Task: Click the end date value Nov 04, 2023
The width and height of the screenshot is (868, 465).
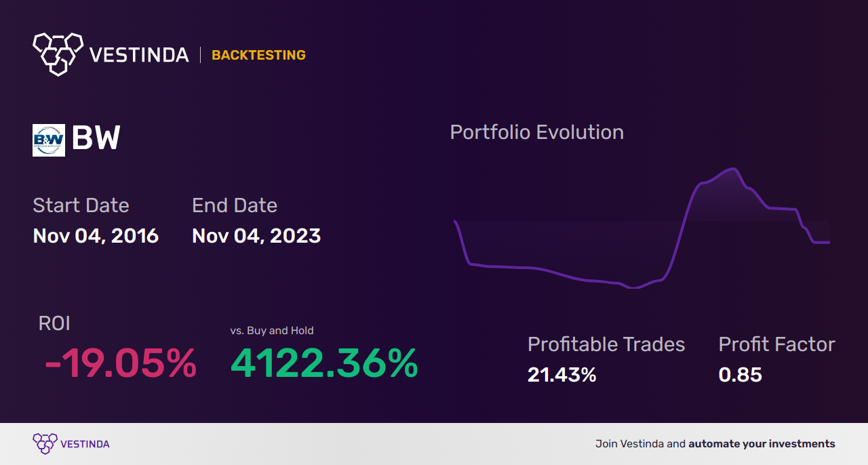Action: pyautogui.click(x=256, y=236)
